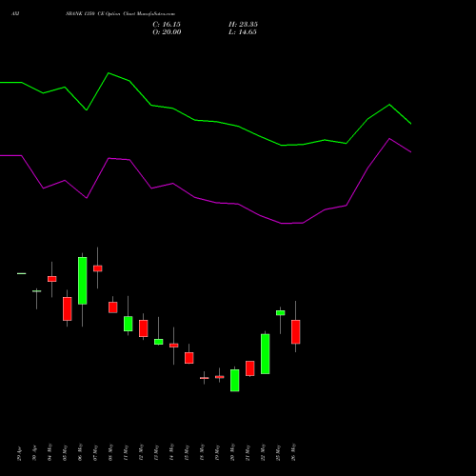Click the green candle above 20 May
The image size is (476, 476).
tap(235, 380)
